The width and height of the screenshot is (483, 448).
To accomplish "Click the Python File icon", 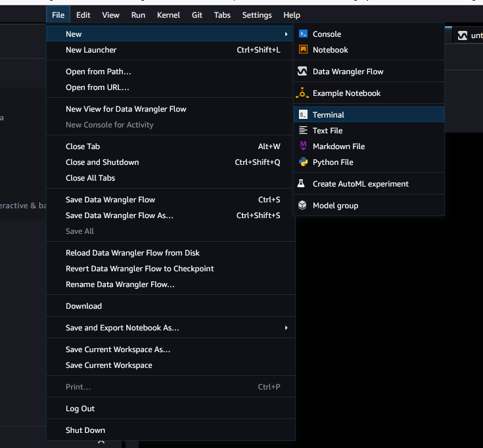I will point(303,162).
